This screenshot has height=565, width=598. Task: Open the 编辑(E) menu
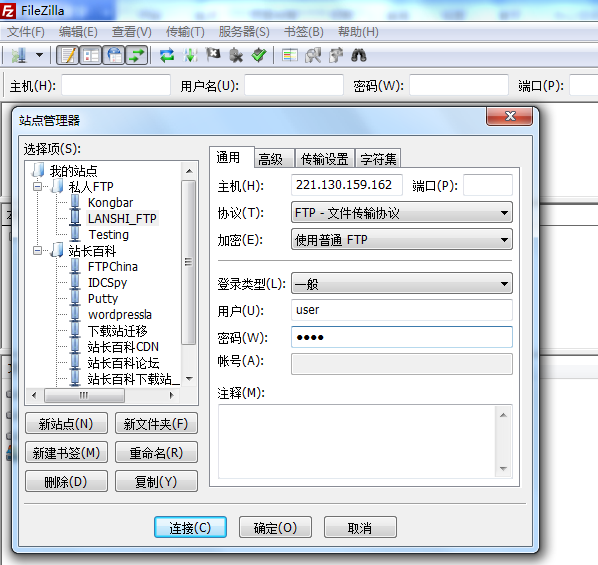click(78, 32)
